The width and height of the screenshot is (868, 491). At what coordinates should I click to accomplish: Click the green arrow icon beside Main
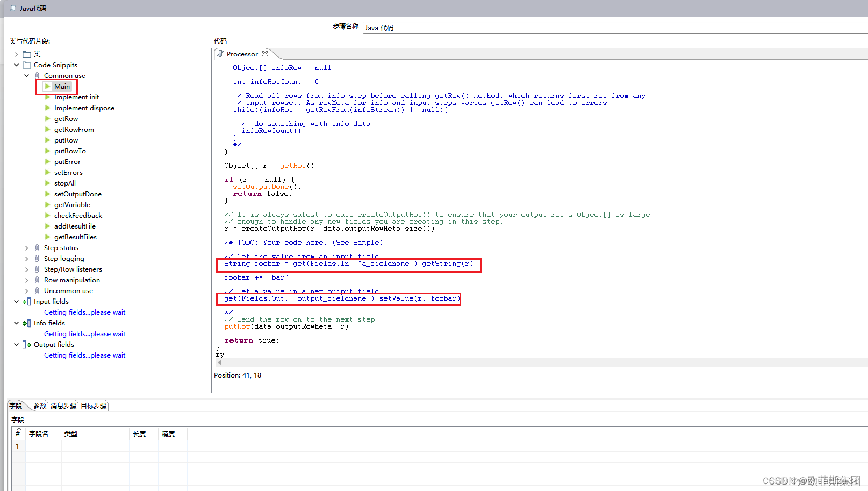tap(47, 87)
